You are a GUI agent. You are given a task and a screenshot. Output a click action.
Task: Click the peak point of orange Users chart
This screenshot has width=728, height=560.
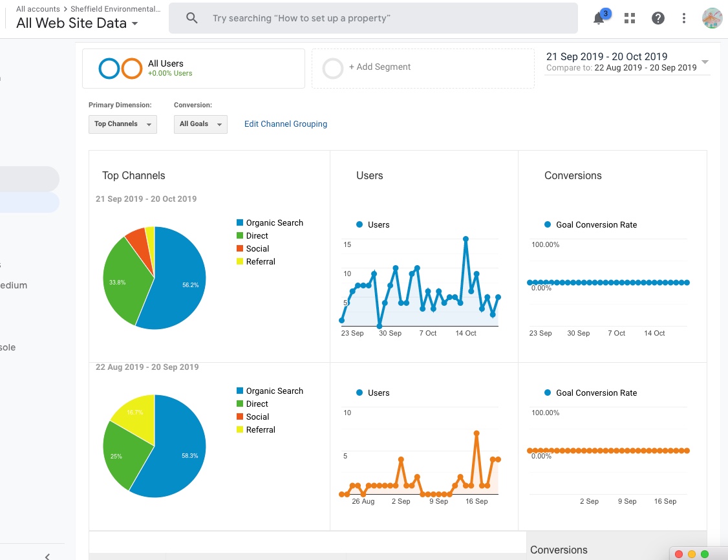point(476,433)
